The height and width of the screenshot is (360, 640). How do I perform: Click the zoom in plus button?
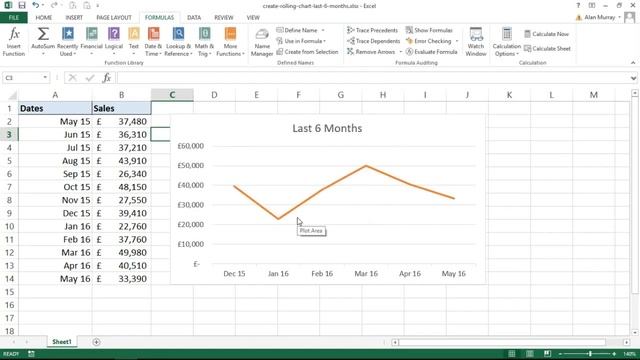pyautogui.click(x=614, y=354)
